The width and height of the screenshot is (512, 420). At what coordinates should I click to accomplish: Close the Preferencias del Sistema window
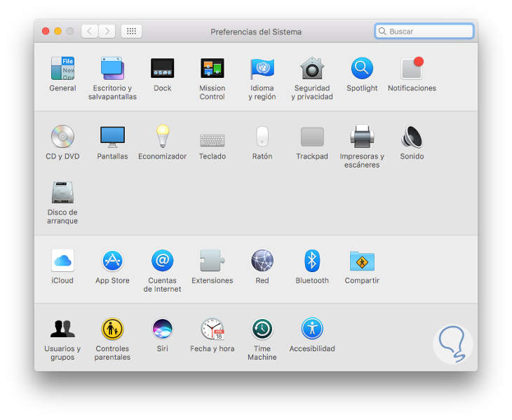coord(46,31)
